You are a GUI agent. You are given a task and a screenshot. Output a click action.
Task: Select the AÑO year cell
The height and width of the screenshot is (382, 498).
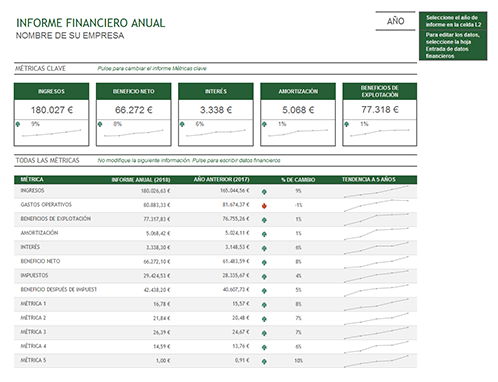(x=395, y=21)
